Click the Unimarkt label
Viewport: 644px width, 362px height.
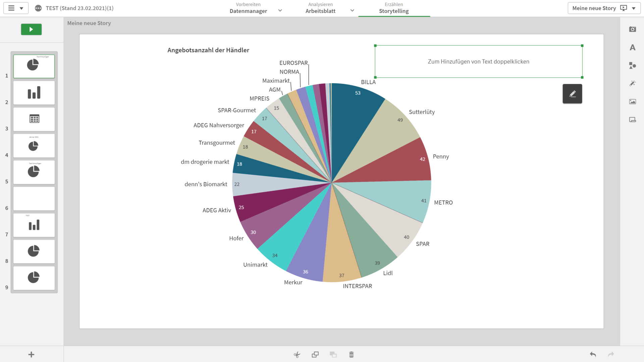255,264
